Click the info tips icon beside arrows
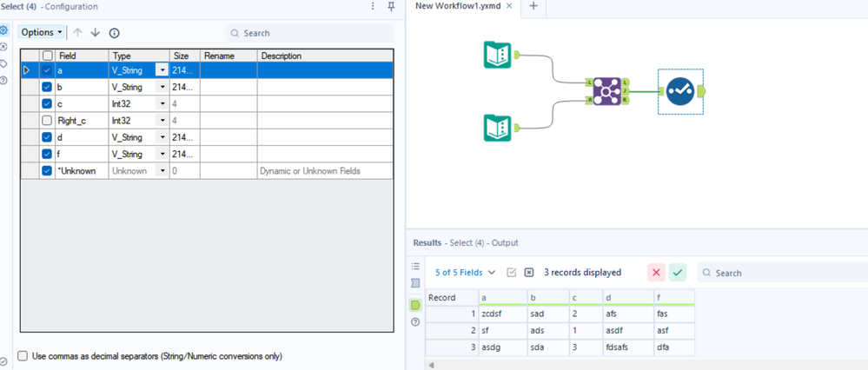The image size is (868, 370). coord(114,33)
